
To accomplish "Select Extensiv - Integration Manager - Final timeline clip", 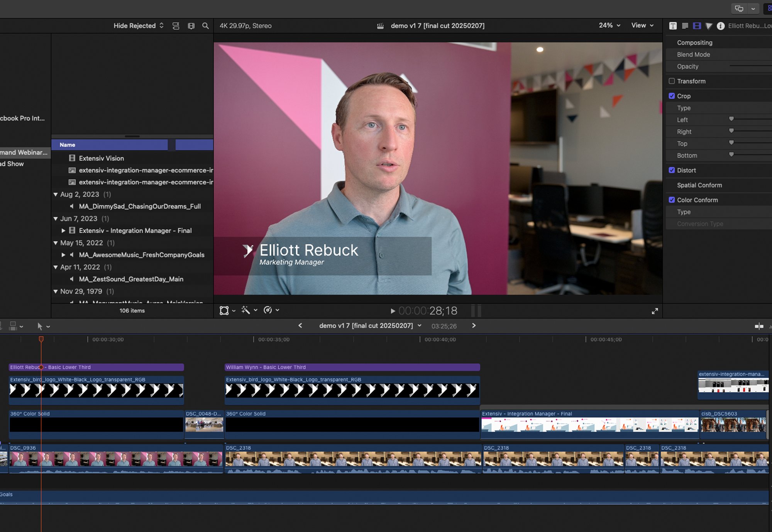I will (x=590, y=424).
